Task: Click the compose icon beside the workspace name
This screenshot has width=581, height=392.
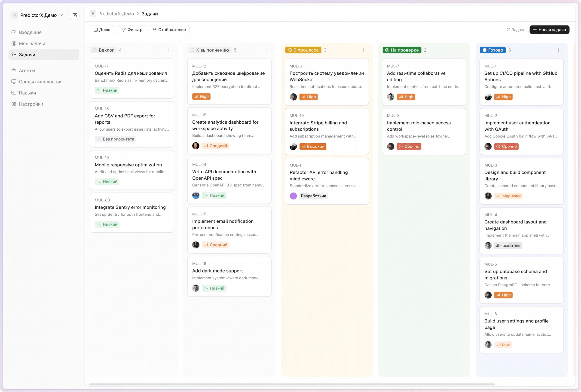Action: [74, 15]
